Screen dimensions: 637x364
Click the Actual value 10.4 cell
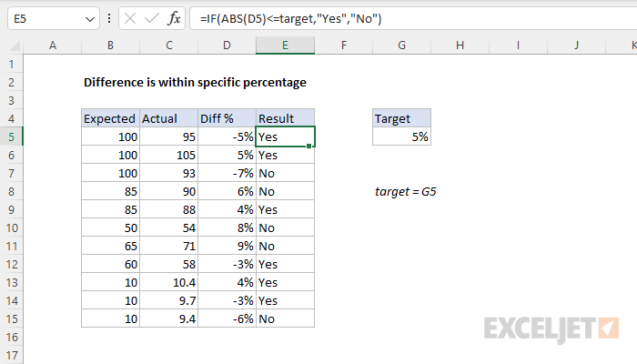168,282
